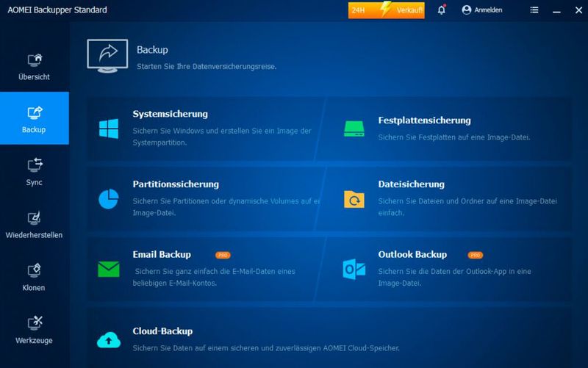The image size is (588, 368).
Task: Open the Sync sidebar icon
Action: tap(35, 165)
